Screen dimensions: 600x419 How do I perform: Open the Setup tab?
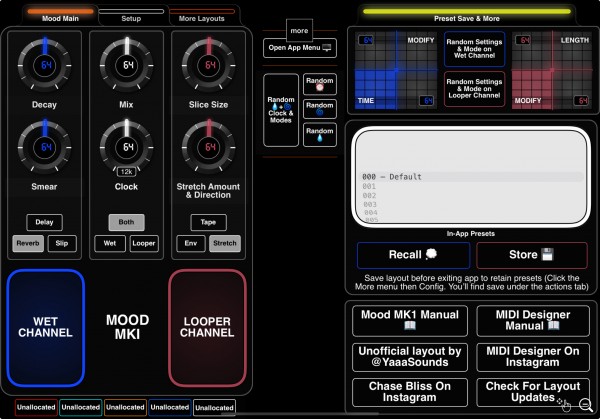[131, 15]
